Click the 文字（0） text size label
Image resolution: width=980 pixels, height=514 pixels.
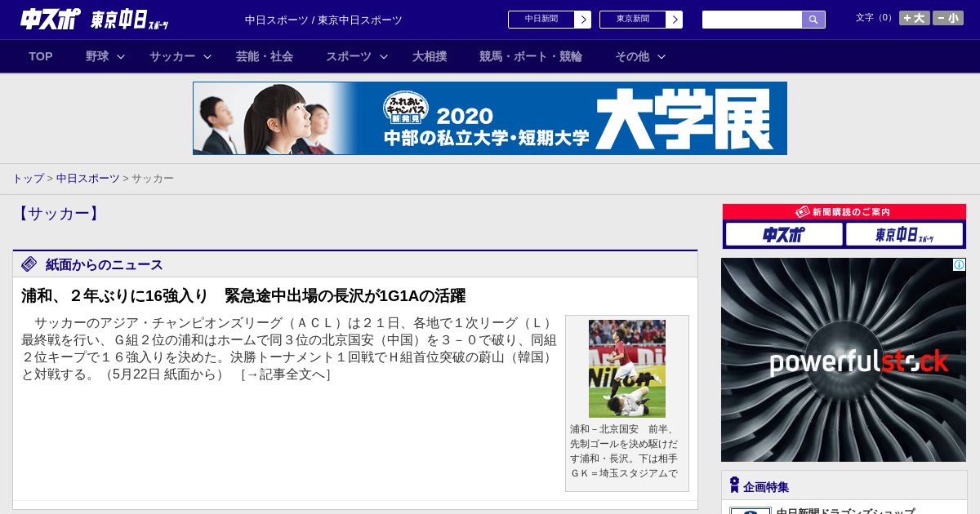[875, 17]
